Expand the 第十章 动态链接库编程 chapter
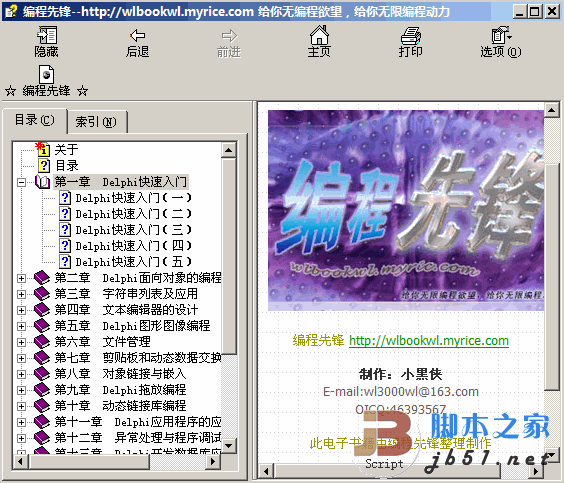 (21, 406)
